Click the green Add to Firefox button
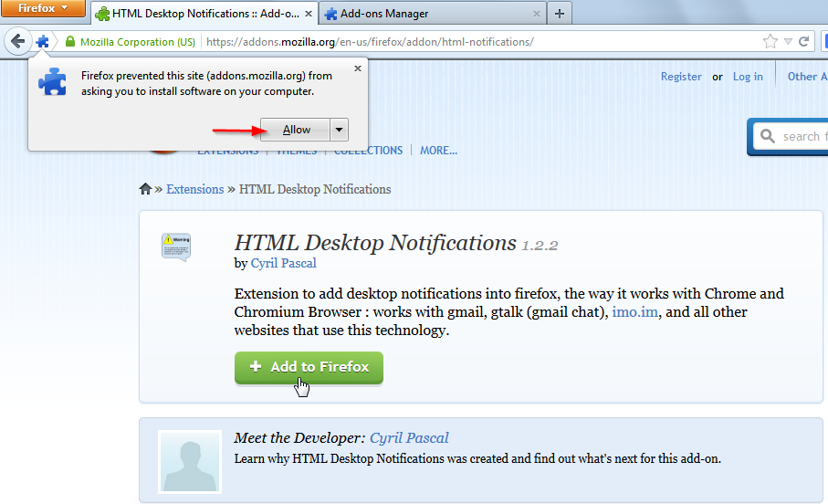Viewport: 828px width, 504px height. click(x=309, y=367)
